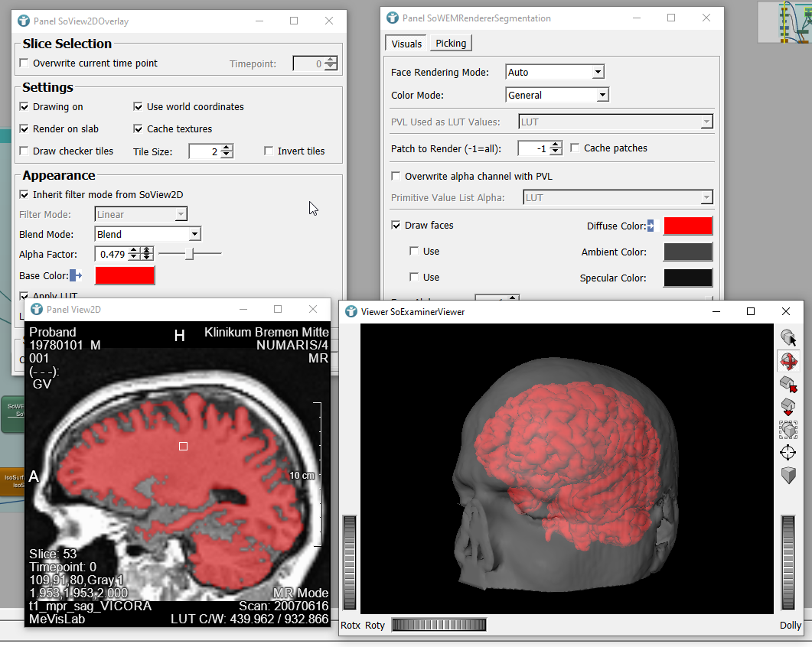Select the Visuals tab
Image resolution: width=812 pixels, height=647 pixels.
(x=406, y=44)
